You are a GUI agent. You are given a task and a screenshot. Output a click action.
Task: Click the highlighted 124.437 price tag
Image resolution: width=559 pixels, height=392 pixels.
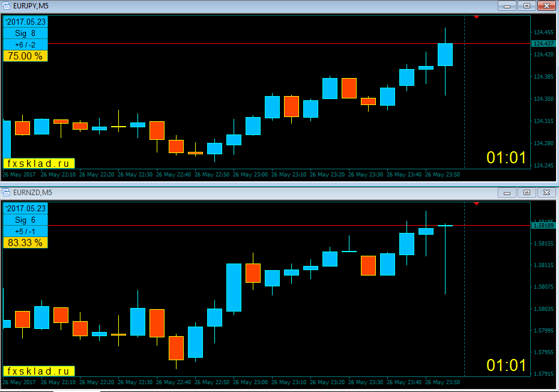coord(543,43)
